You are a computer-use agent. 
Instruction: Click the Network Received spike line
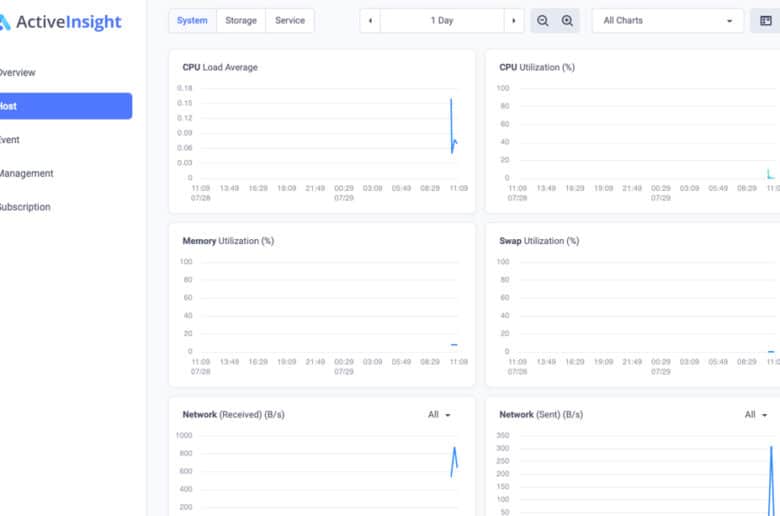[454, 460]
